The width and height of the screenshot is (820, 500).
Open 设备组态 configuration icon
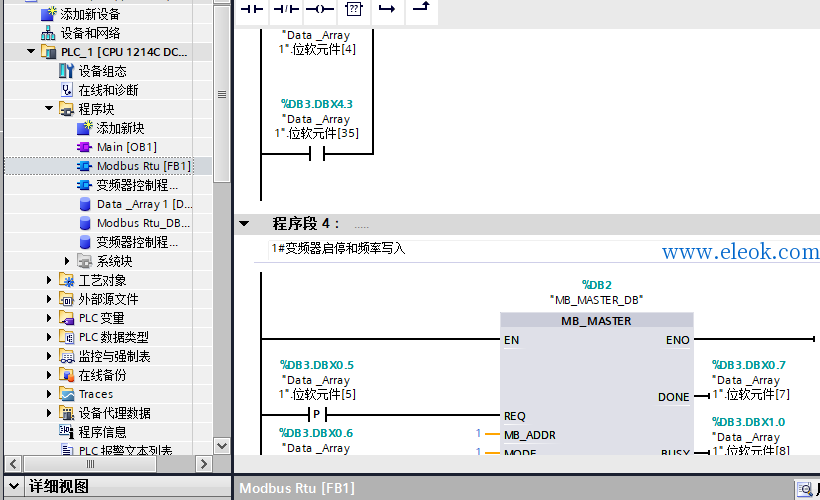pos(66,71)
